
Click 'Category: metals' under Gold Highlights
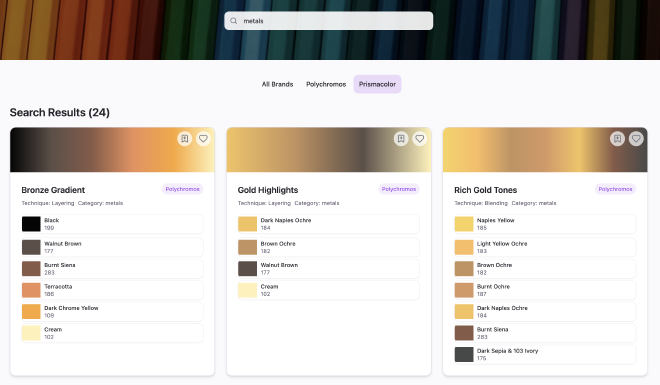[x=317, y=203]
